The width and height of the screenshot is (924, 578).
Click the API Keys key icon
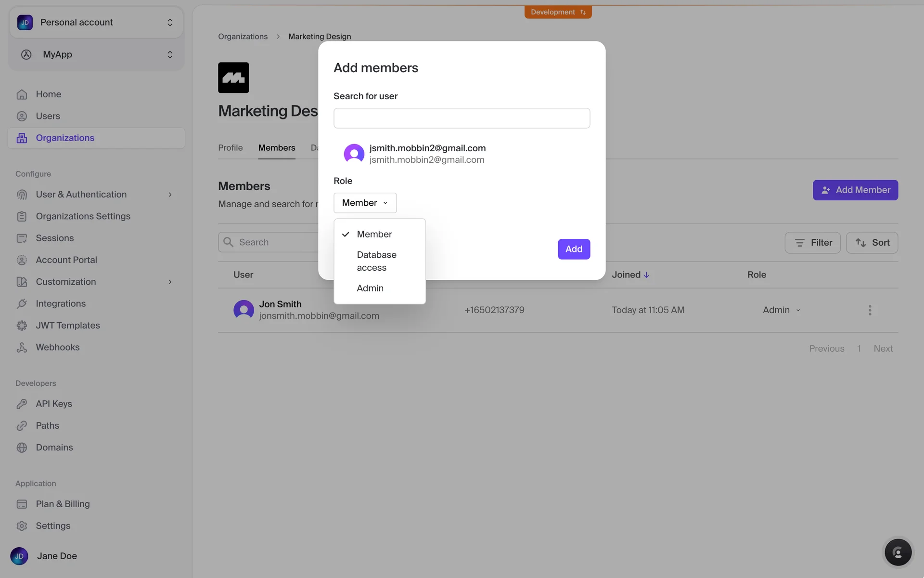tap(22, 404)
